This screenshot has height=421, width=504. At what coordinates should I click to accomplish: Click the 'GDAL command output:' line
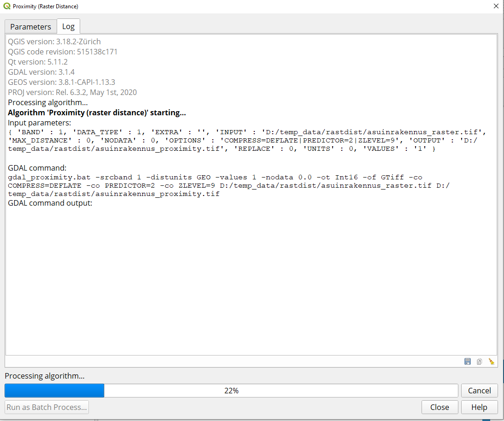[x=50, y=203]
